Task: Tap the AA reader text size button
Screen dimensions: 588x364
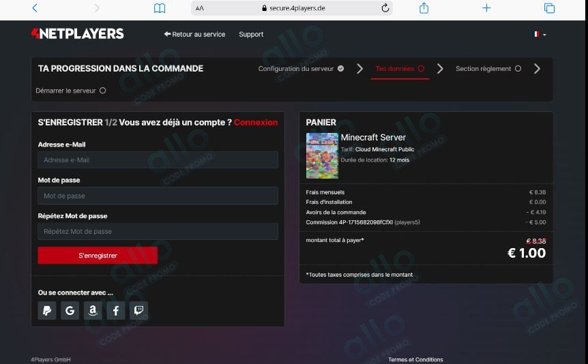Action: tap(200, 8)
